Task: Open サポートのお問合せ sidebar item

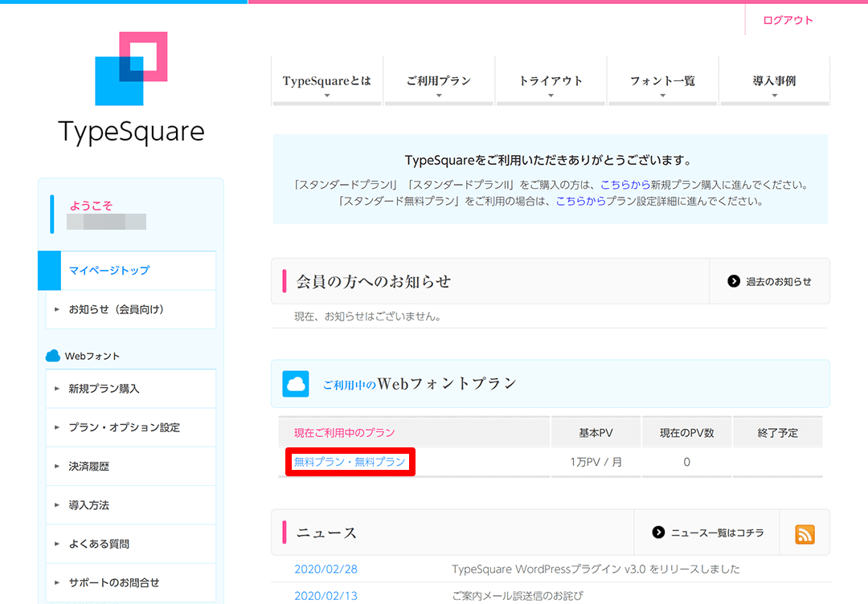Action: point(131,582)
